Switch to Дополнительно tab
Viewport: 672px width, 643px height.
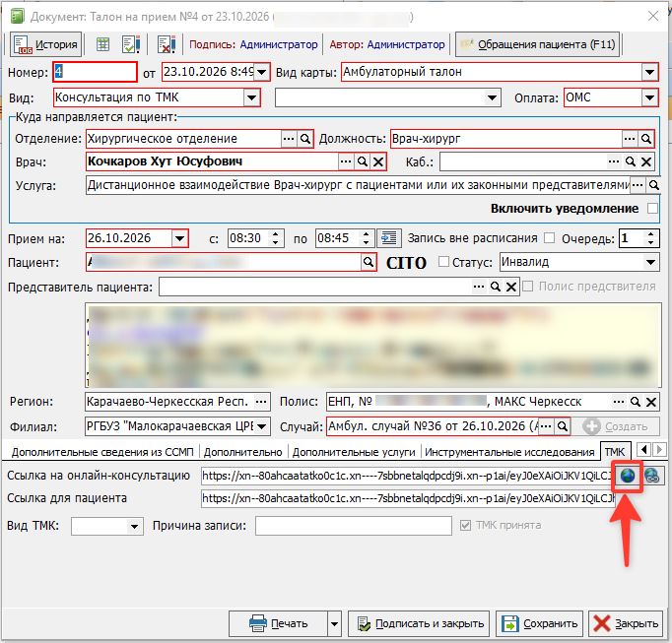point(243,452)
